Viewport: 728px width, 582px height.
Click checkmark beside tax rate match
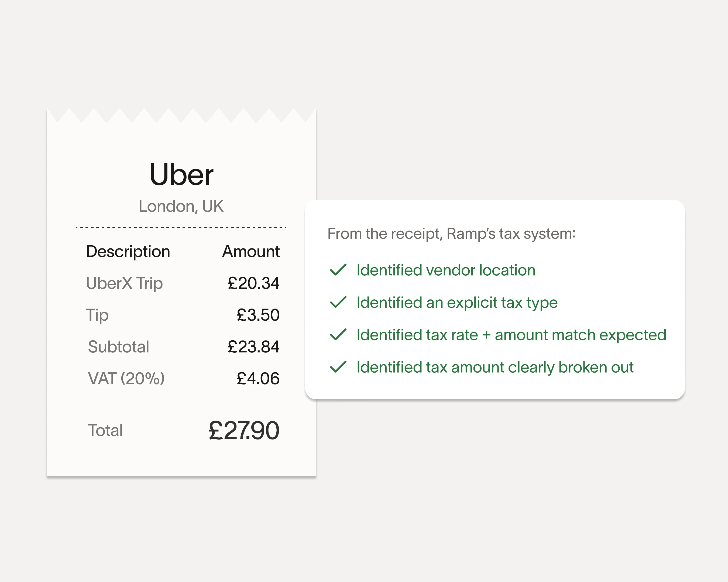click(338, 335)
